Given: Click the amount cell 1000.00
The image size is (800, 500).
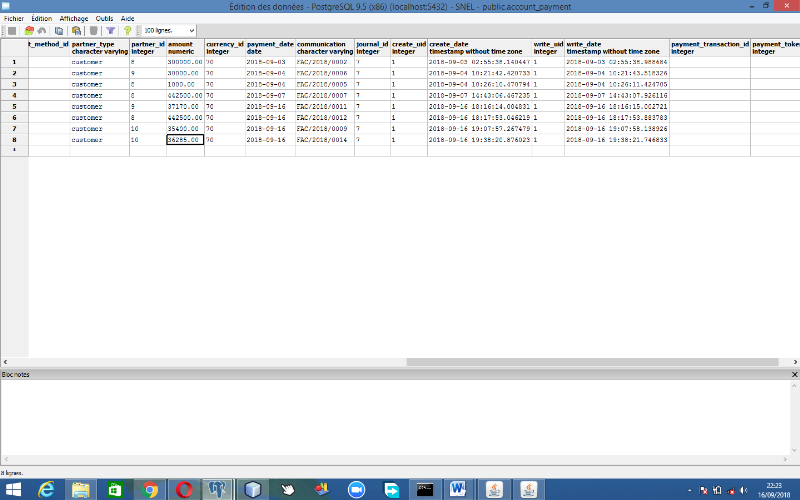Looking at the screenshot, I should point(185,84).
